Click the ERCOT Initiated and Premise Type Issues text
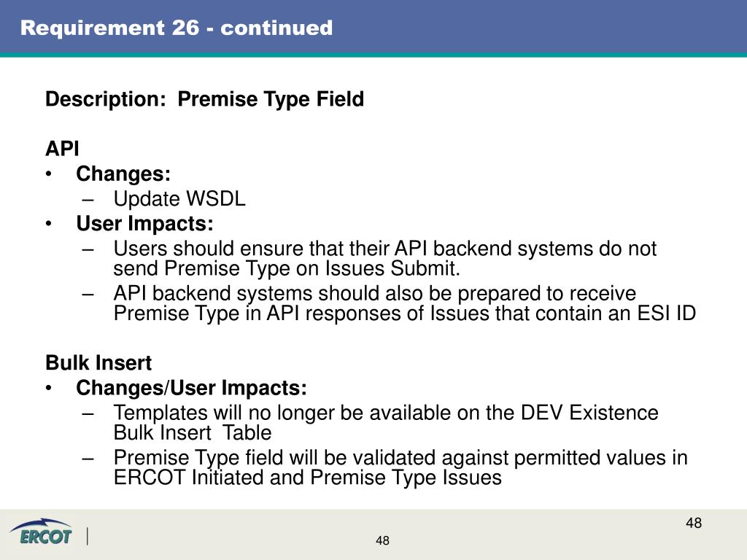The image size is (747, 560). click(307, 478)
